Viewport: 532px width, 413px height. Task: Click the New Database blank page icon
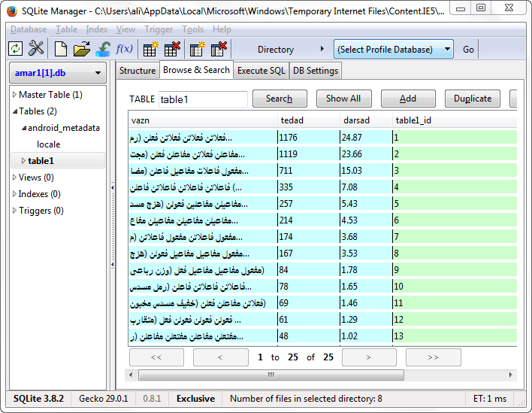[61, 49]
